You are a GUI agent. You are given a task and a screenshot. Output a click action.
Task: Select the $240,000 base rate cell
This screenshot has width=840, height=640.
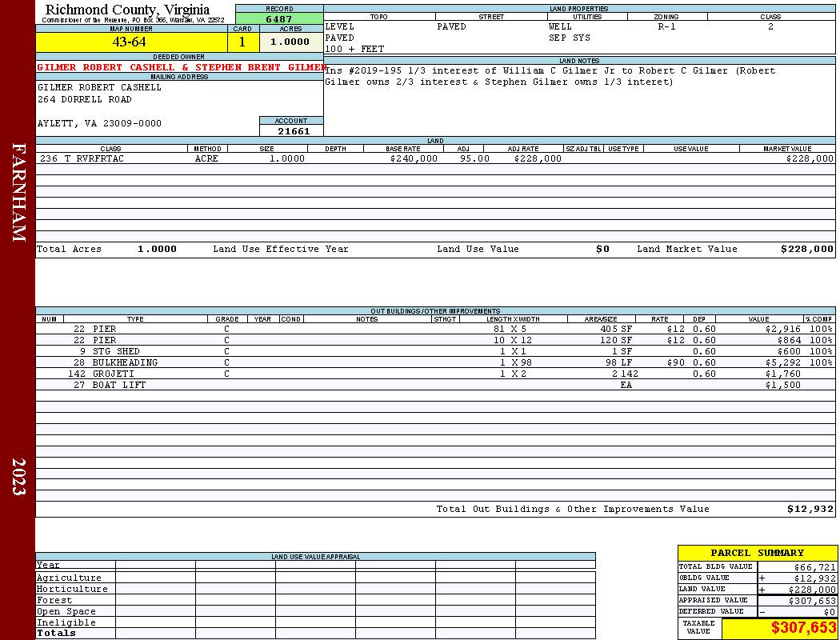point(414,158)
